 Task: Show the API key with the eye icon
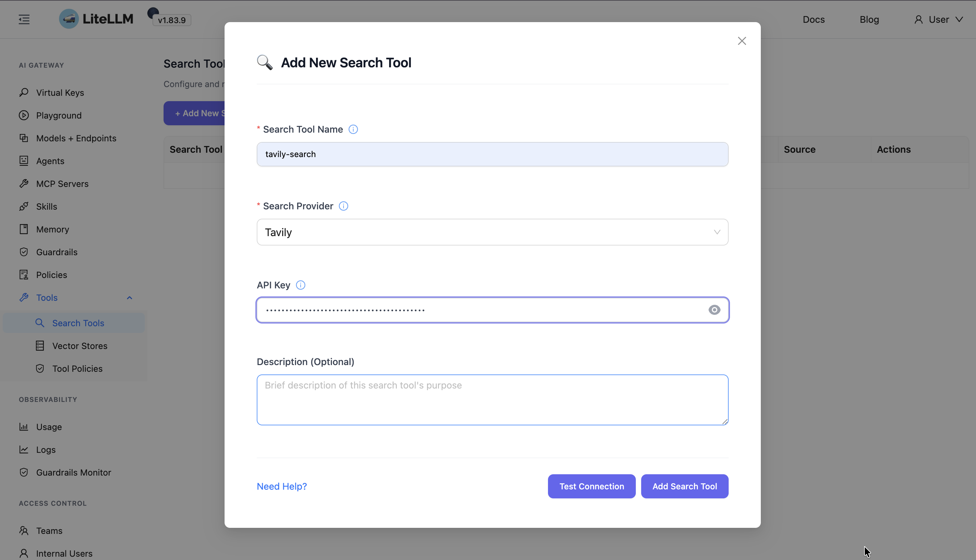[x=714, y=310]
